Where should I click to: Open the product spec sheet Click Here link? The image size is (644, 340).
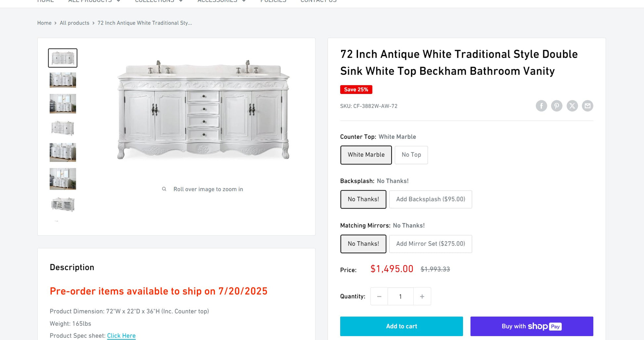121,336
